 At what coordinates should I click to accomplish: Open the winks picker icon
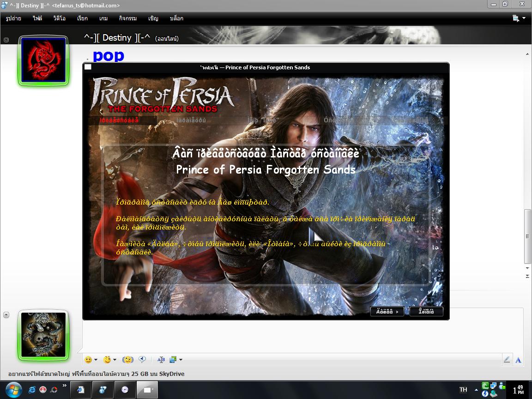coord(107,360)
